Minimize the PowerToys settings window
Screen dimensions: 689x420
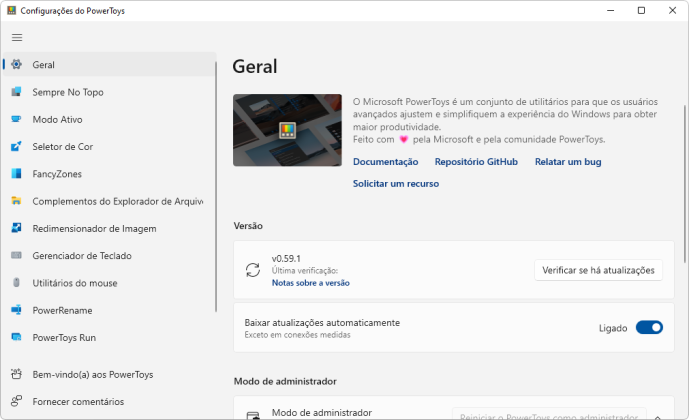[x=610, y=11]
